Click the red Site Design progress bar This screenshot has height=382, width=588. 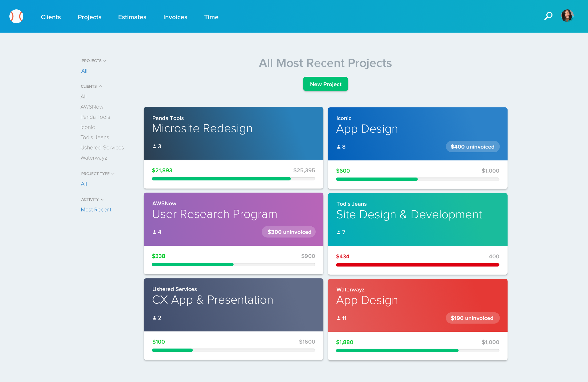417,265
